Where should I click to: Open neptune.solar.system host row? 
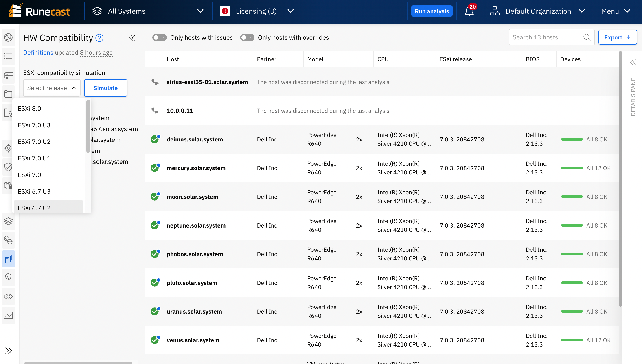(382, 225)
